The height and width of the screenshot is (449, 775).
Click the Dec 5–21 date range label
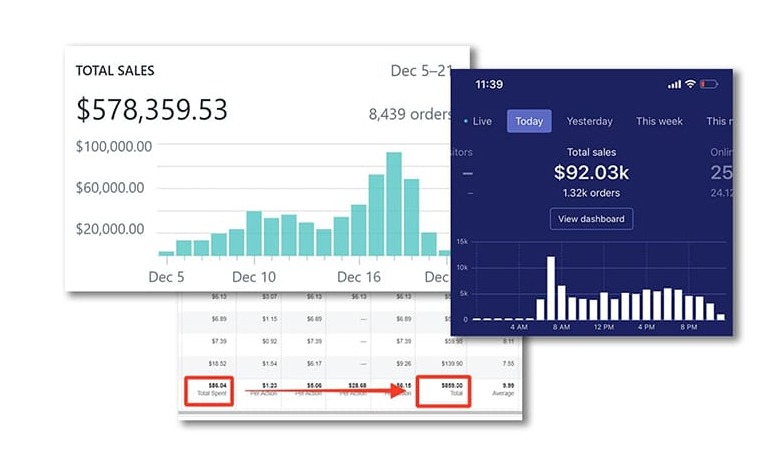421,71
